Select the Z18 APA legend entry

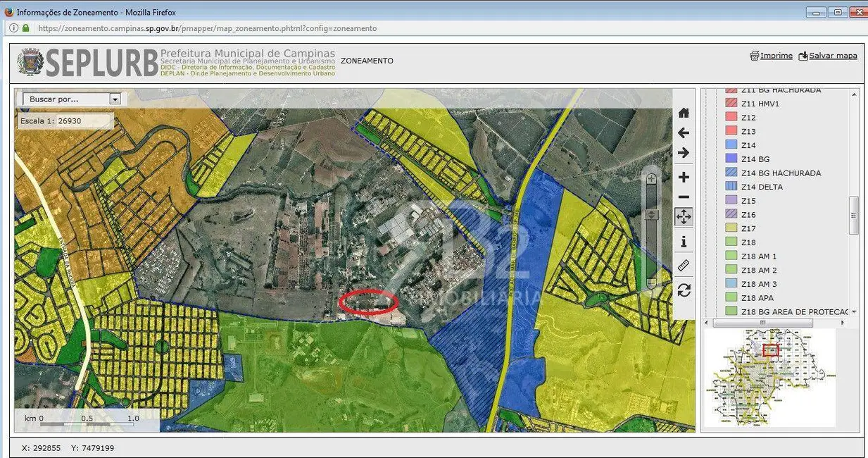coord(757,298)
